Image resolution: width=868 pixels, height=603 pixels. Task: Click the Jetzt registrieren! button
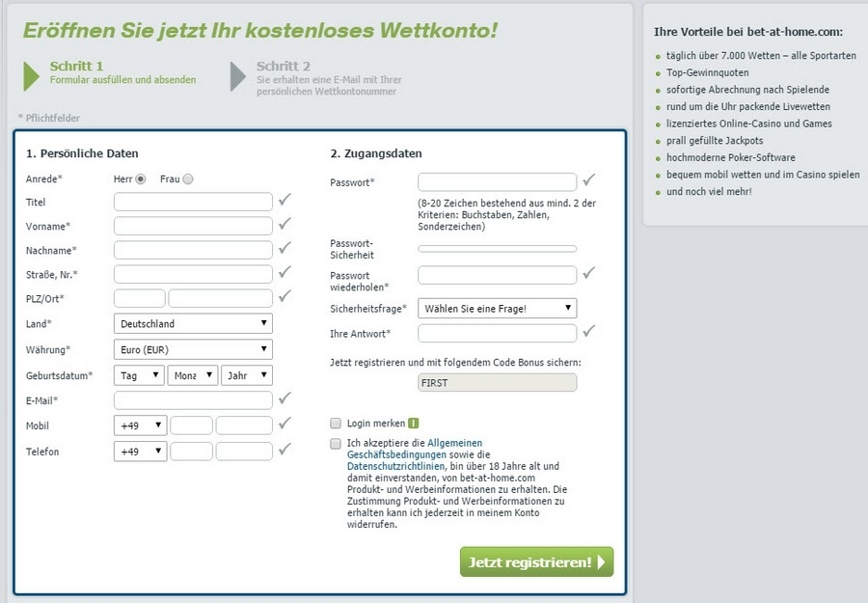click(x=536, y=562)
